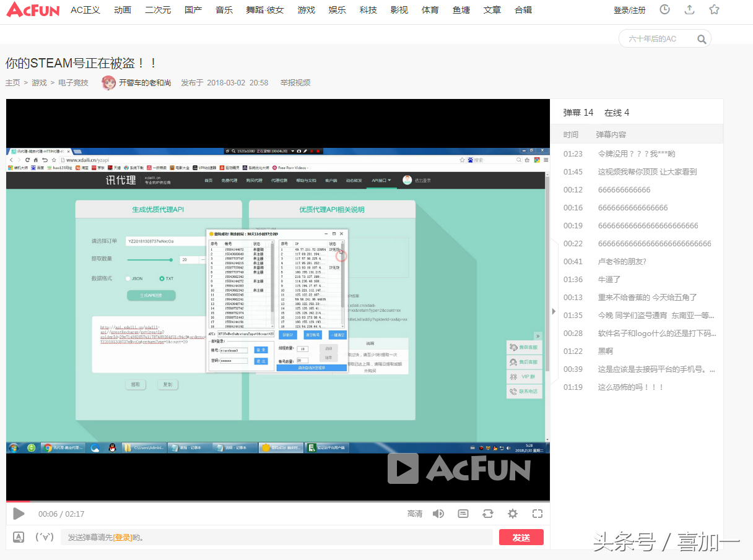
Task: Open player settings gear icon
Action: tap(513, 514)
